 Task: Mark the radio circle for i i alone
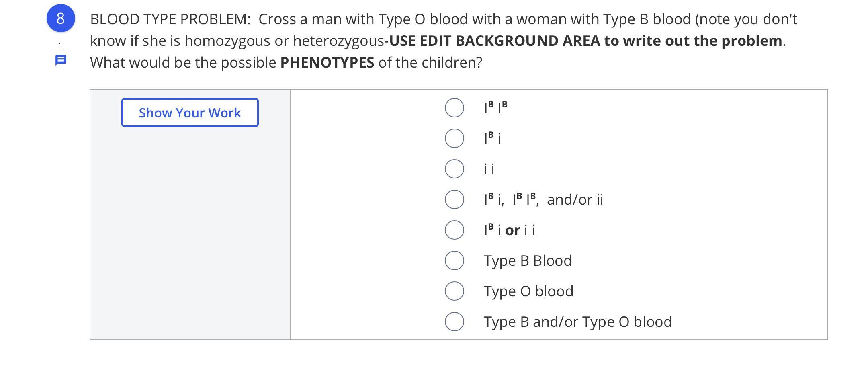(x=454, y=169)
